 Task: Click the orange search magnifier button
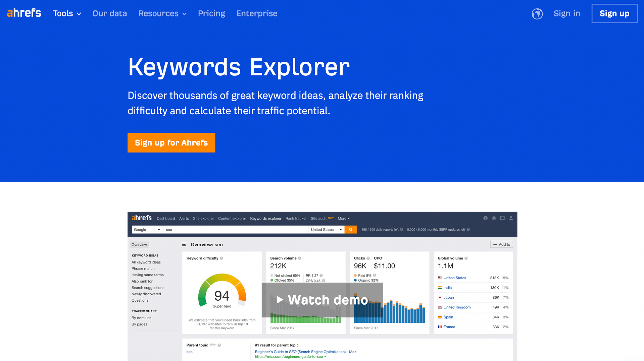(x=351, y=230)
